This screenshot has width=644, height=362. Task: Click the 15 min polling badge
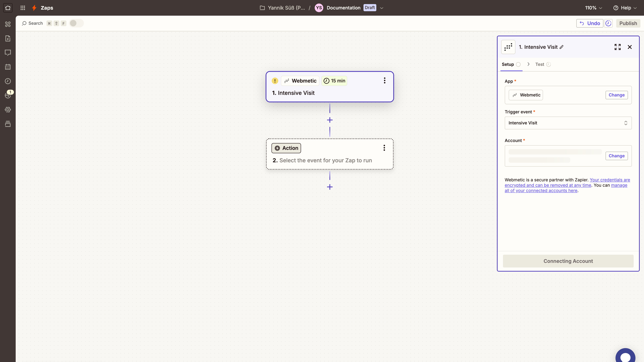point(334,81)
